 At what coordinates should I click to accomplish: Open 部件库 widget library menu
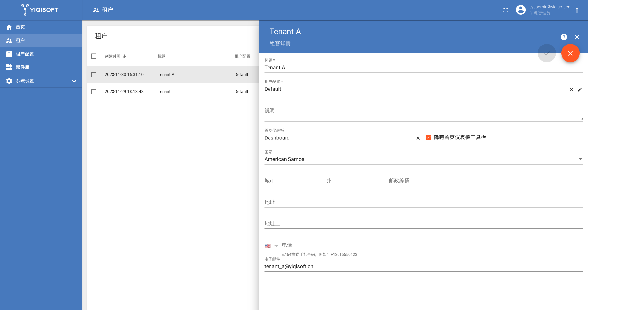tap(41, 67)
